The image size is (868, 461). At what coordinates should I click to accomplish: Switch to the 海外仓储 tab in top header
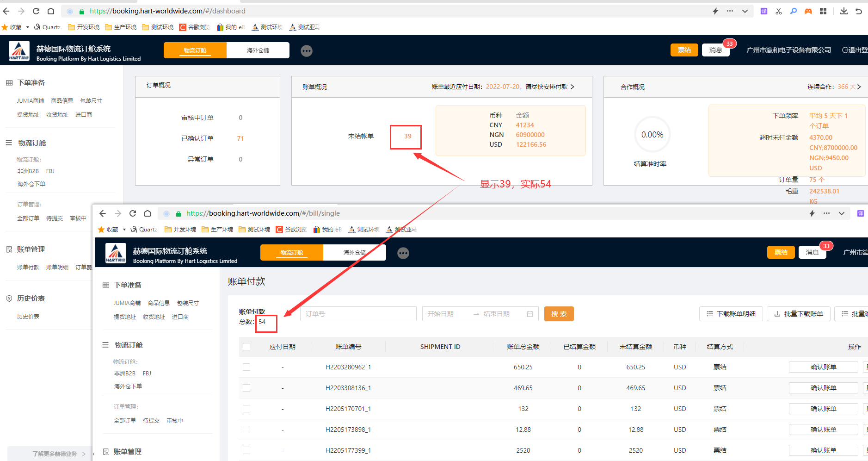[x=258, y=50]
